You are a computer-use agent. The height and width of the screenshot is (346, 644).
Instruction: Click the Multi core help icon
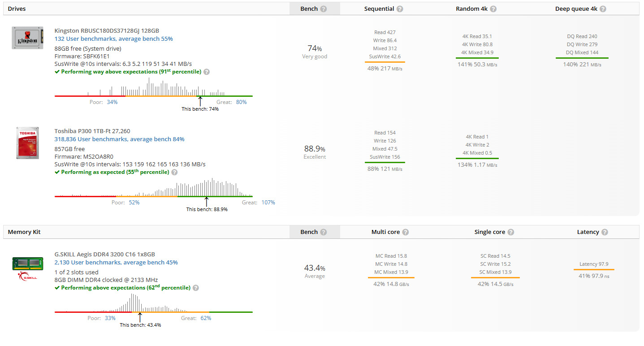[405, 232]
